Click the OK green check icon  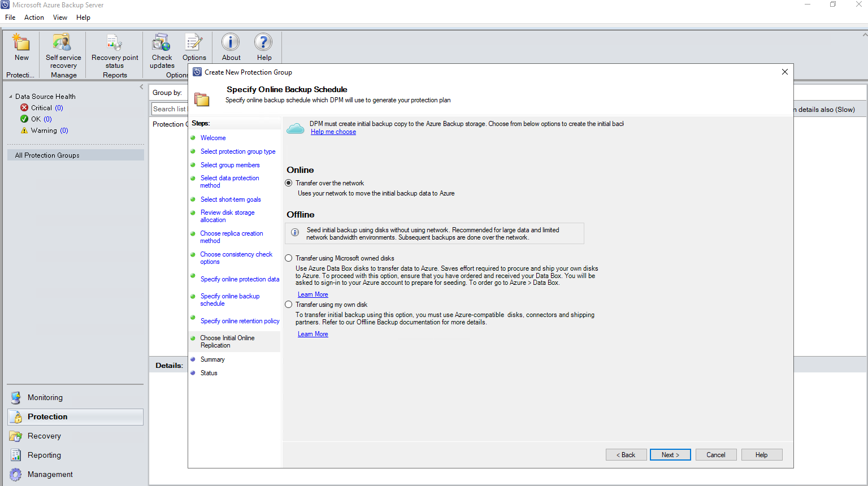(x=24, y=119)
